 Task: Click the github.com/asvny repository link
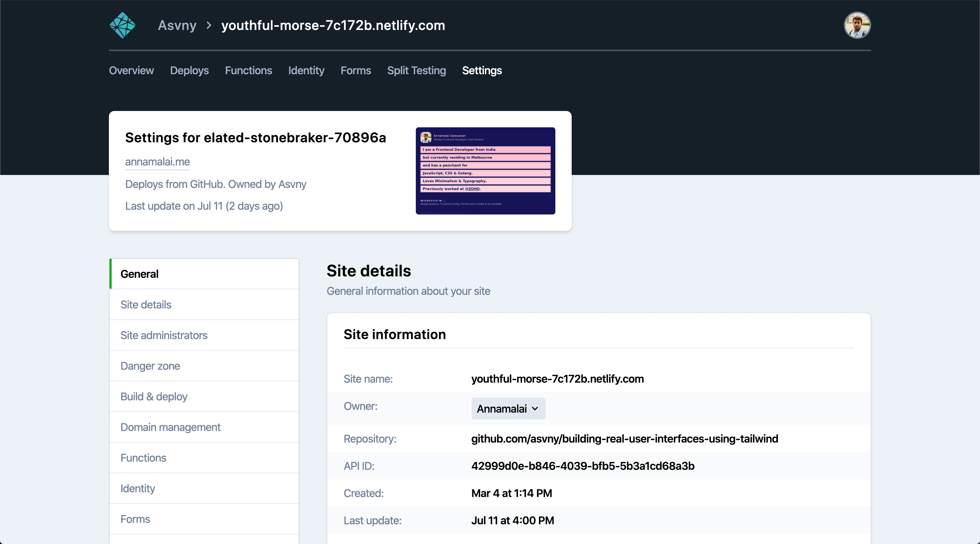pos(624,438)
